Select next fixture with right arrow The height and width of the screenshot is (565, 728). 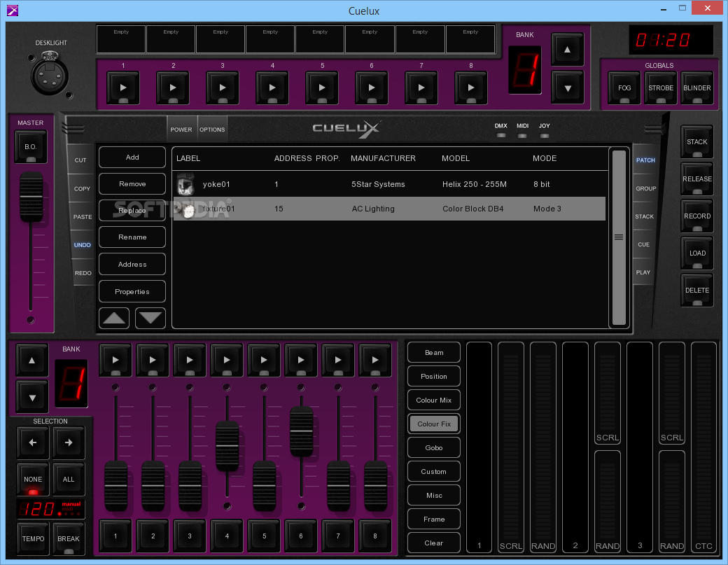pos(69,442)
